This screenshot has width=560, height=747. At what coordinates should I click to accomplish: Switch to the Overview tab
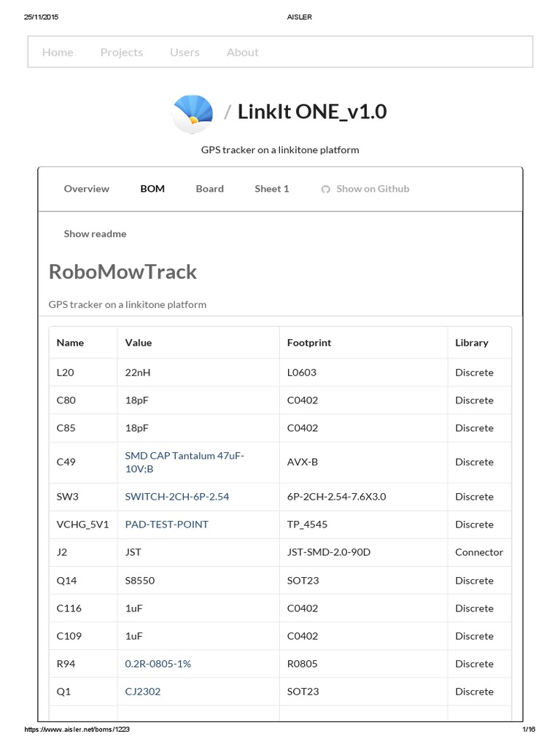(87, 189)
